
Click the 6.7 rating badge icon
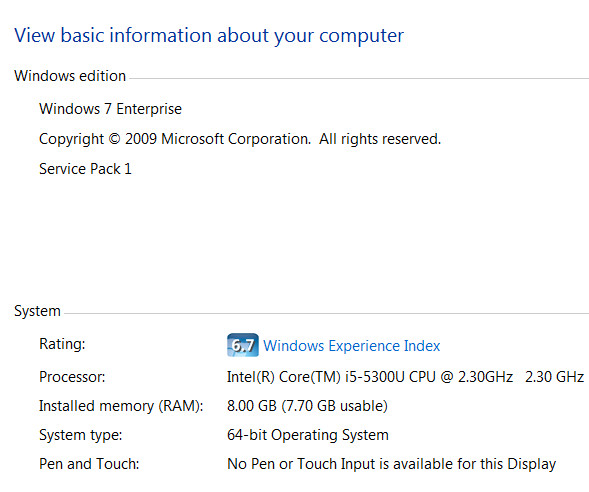243,345
